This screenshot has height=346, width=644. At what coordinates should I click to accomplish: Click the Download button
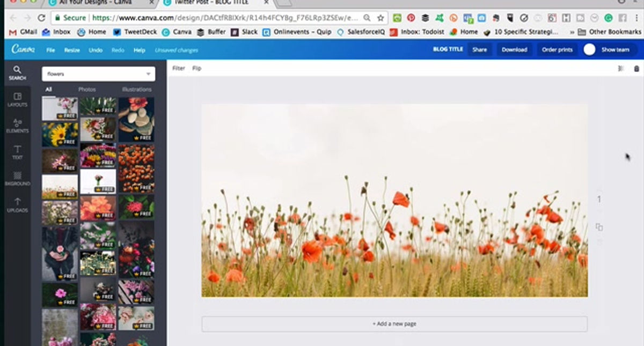click(514, 49)
